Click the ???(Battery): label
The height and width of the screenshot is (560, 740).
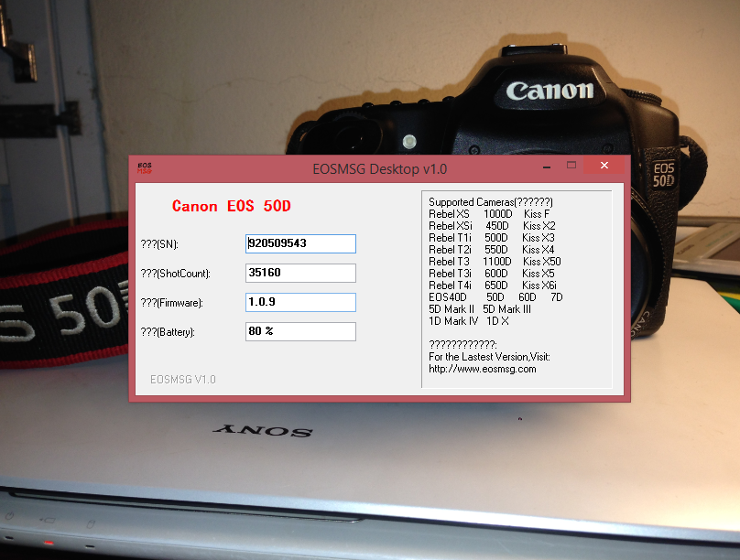[168, 332]
